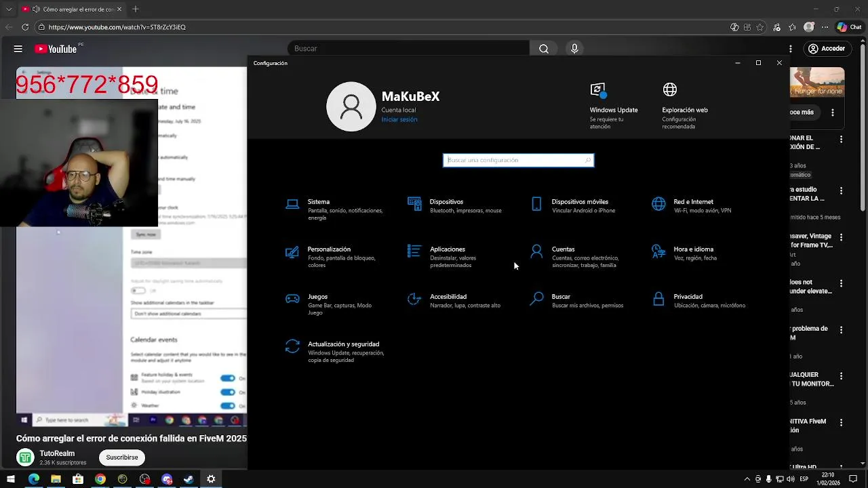This screenshot has height=488, width=868.
Task: Open Actualización y seguridad settings
Action: click(336, 351)
